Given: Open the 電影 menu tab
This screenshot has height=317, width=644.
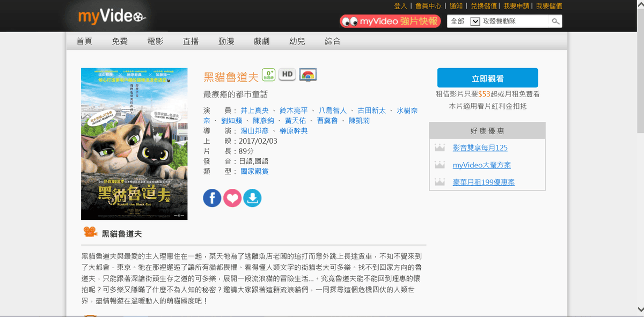Looking at the screenshot, I should click(155, 41).
